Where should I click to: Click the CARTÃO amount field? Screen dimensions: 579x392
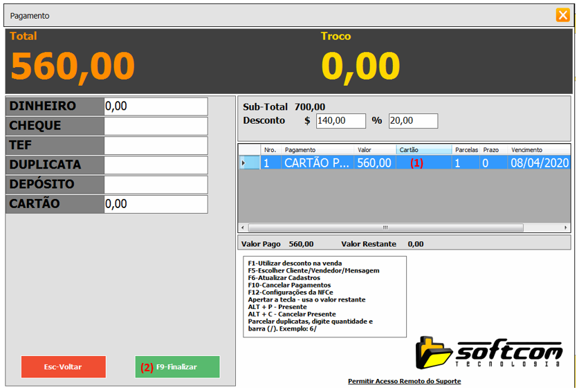point(156,204)
